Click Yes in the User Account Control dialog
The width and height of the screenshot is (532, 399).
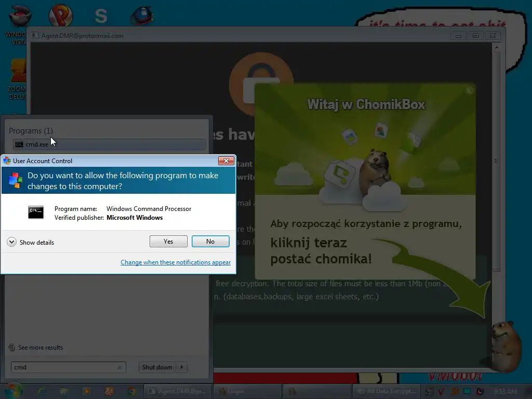coord(168,241)
